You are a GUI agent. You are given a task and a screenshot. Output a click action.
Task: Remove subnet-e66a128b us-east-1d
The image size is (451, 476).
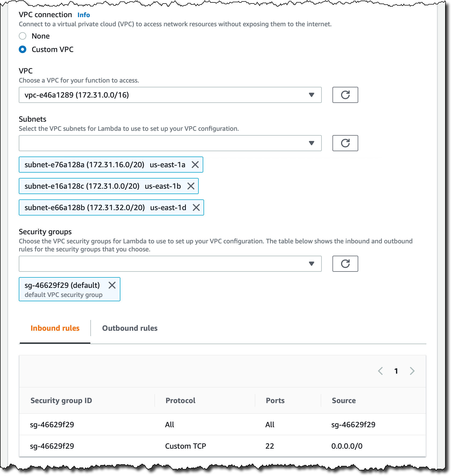point(196,207)
